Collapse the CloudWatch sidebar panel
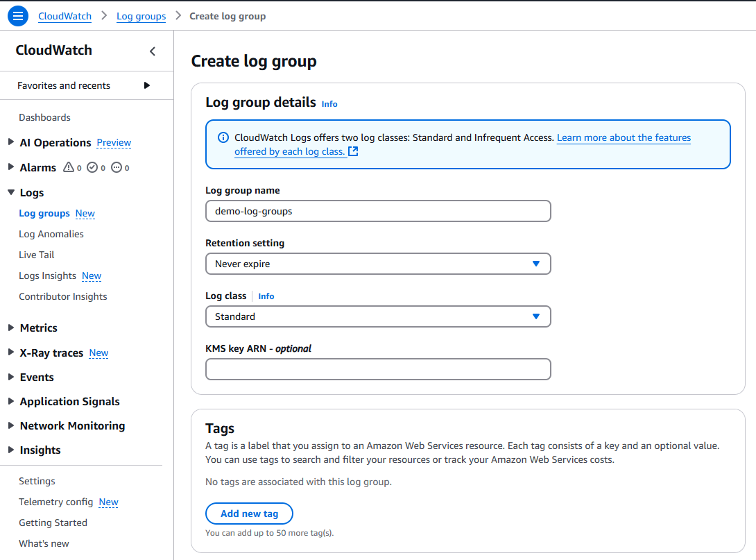This screenshot has height=560, width=756. (152, 51)
